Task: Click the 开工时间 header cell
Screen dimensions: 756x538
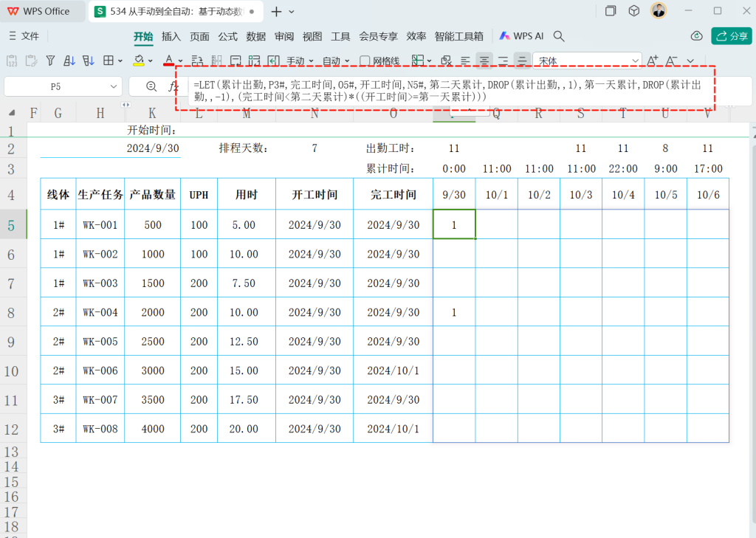Action: click(315, 195)
